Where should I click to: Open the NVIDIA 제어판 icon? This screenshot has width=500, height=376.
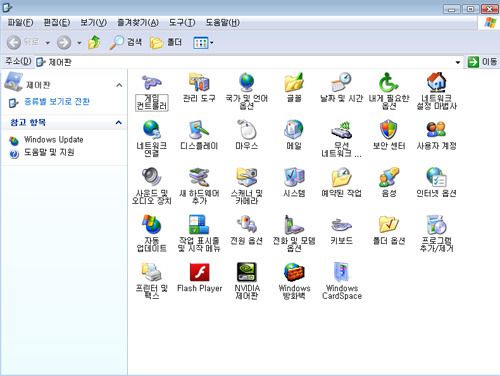[x=247, y=272]
